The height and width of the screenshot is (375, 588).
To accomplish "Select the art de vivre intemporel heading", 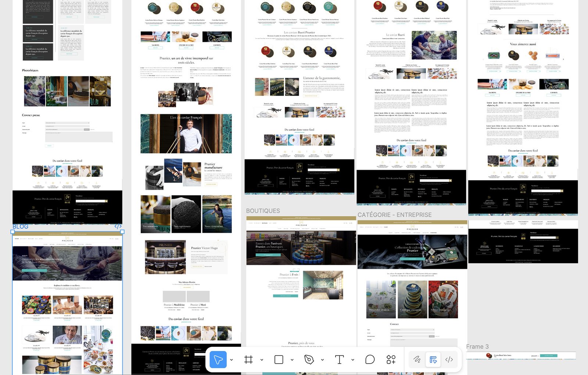I will tap(186, 60).
